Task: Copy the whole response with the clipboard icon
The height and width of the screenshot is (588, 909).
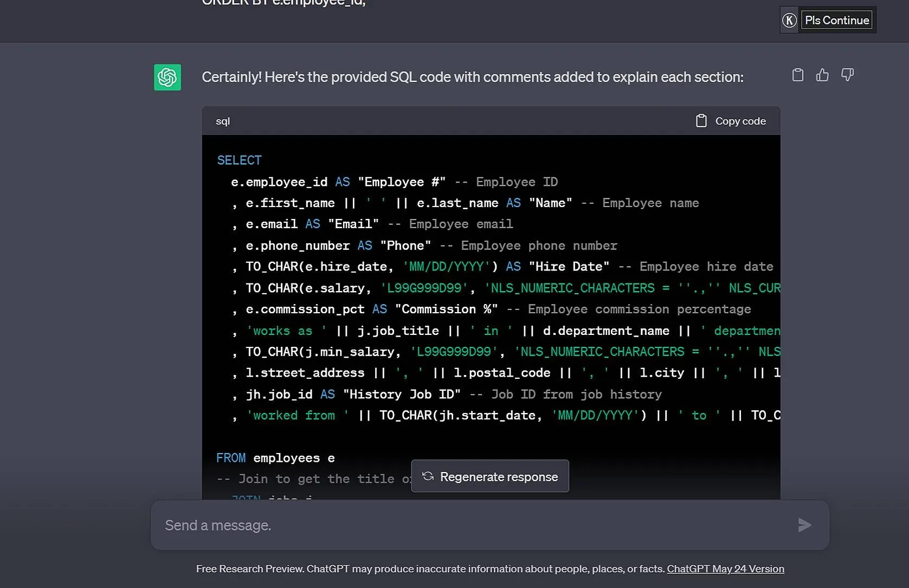Action: 797,75
